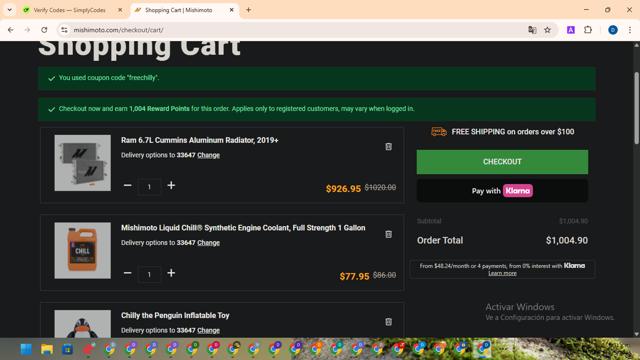This screenshot has height=360, width=640.
Task: Click the coupon code "freechilly" message
Action: (109, 78)
